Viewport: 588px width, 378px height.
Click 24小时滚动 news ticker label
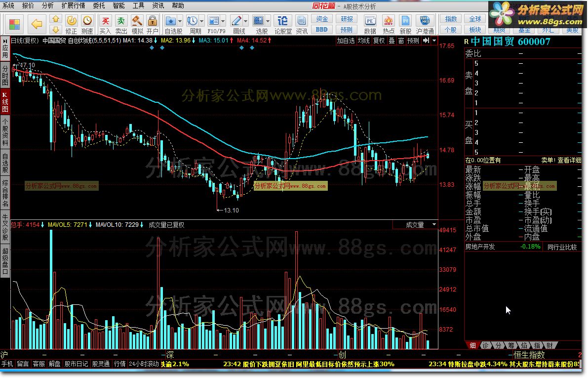click(144, 364)
